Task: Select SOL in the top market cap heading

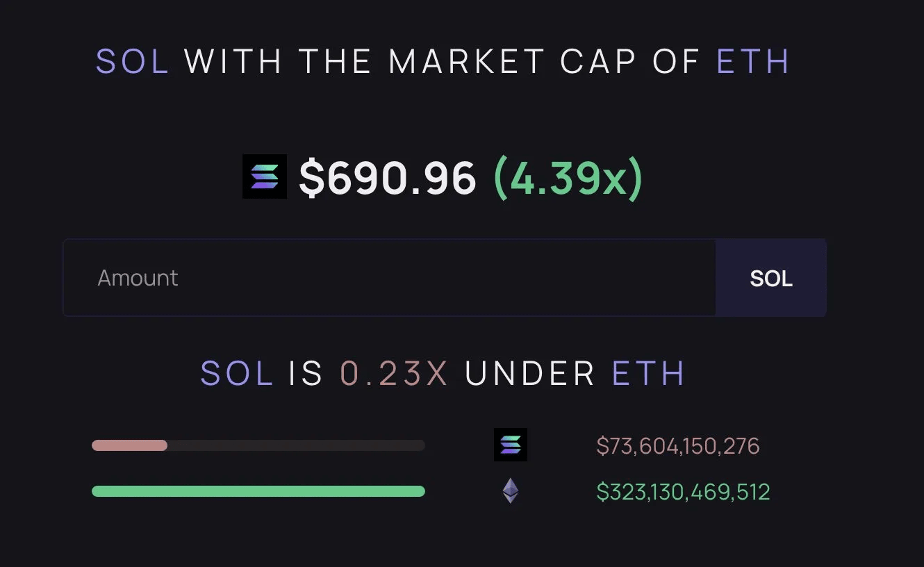Action: point(132,61)
